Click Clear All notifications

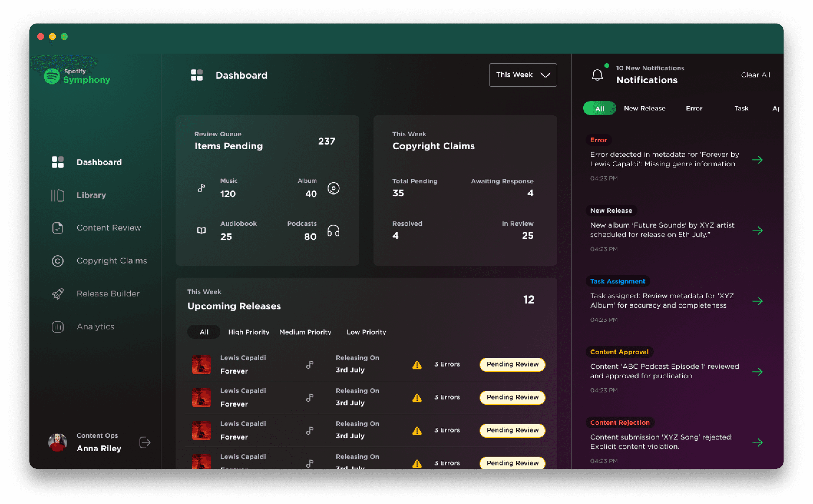coord(755,75)
